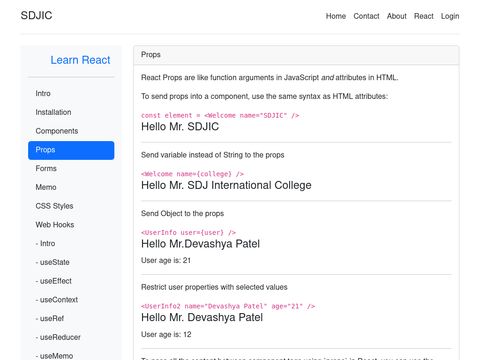The image size is (480, 360).
Task: Click the Props card header title
Action: 151,55
